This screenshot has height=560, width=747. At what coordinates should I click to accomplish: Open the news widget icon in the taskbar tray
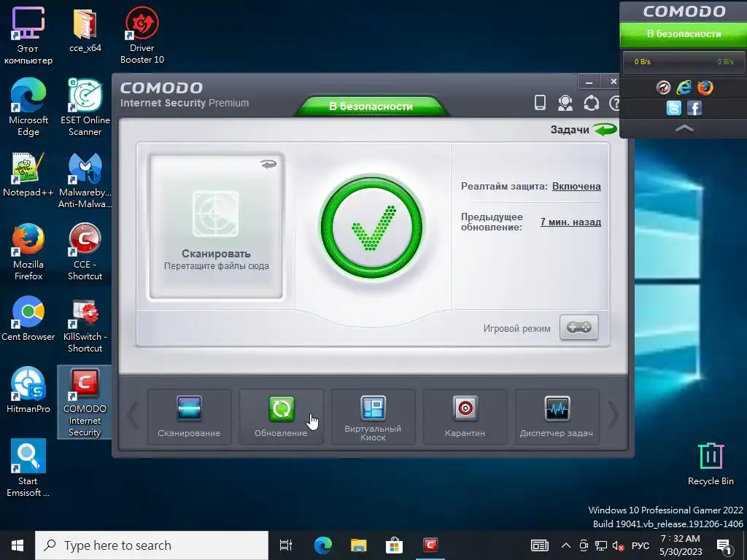point(540,545)
